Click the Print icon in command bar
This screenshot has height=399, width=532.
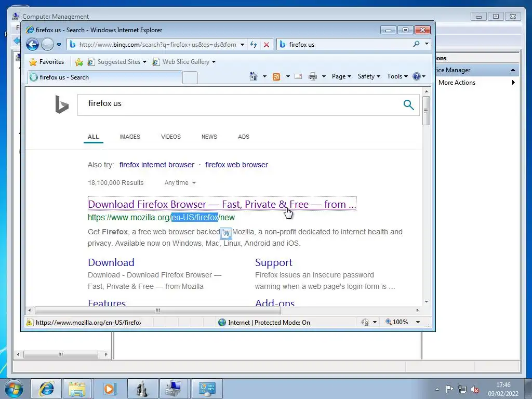click(x=312, y=76)
